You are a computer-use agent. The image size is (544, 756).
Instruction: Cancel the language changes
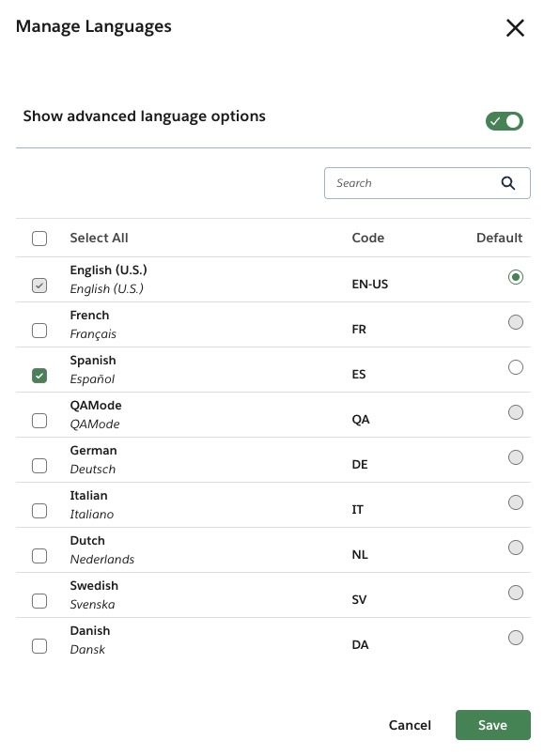410,725
